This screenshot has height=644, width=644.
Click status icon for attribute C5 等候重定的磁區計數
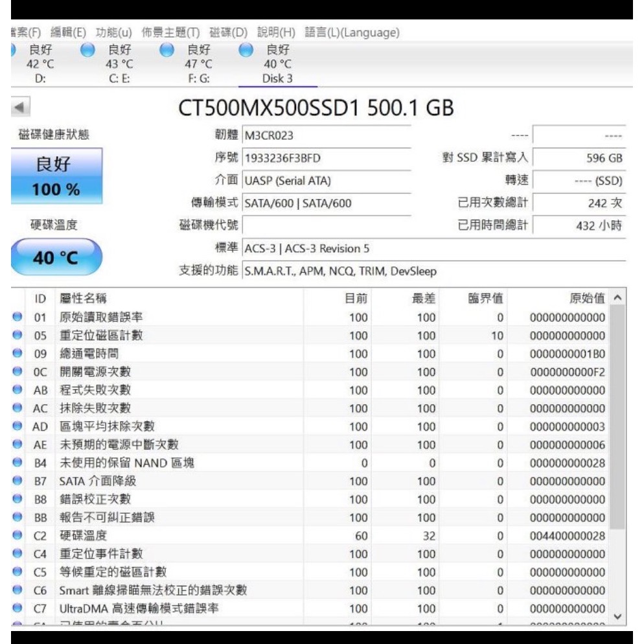tap(17, 571)
